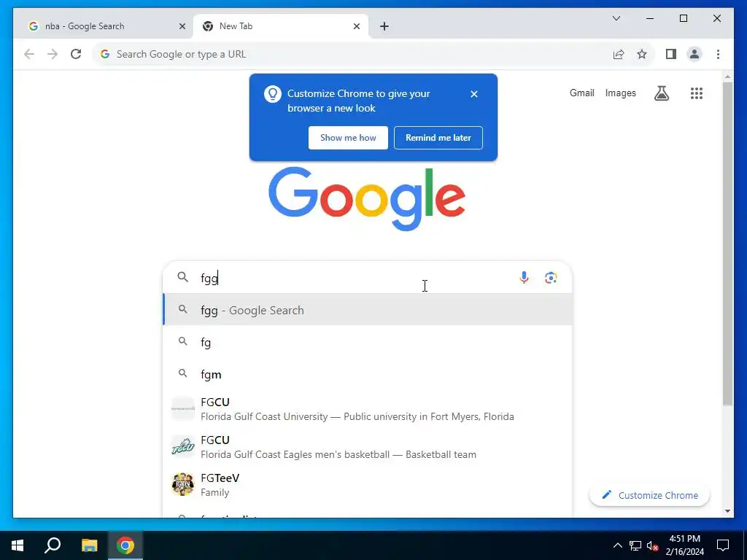Start voice search with the microphone

coord(524,278)
